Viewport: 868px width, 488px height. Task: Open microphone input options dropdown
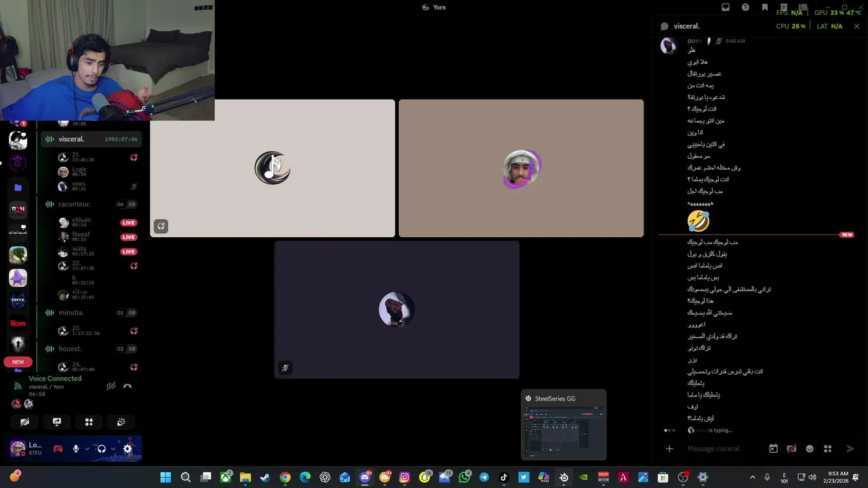click(x=87, y=449)
